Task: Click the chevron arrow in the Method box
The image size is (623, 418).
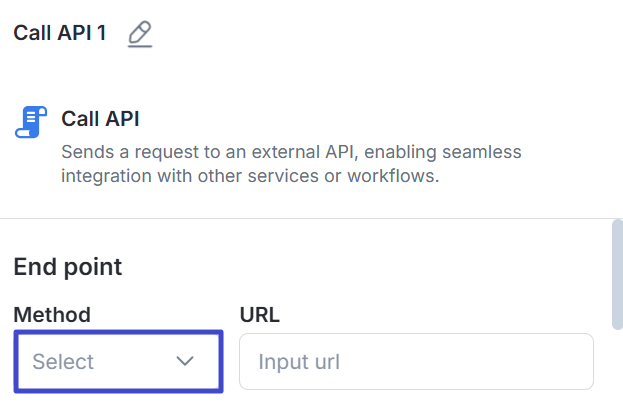Action: point(185,361)
